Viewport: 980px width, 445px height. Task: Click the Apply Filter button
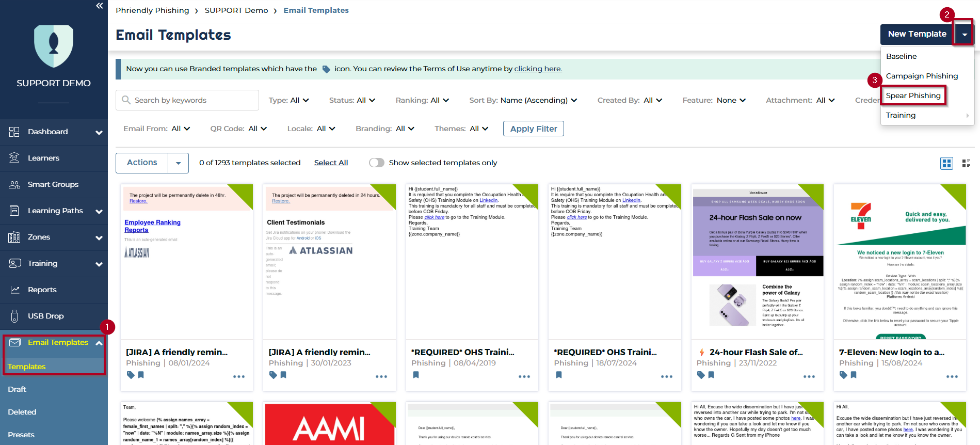tap(533, 129)
